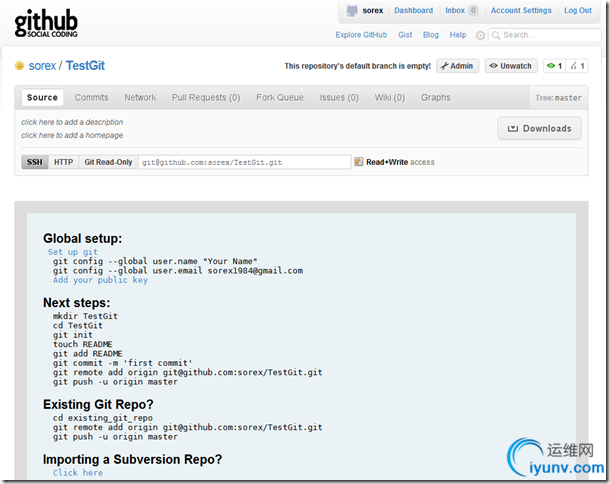Open the Downloads button
Image resolution: width=610 pixels, height=484 pixels.
pos(539,128)
